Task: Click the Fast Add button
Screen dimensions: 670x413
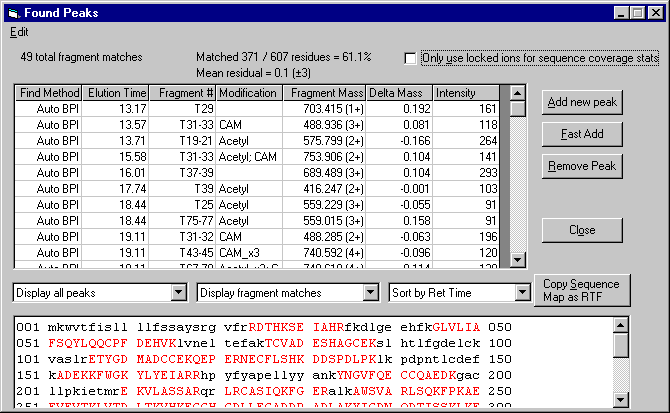Action: click(x=582, y=134)
